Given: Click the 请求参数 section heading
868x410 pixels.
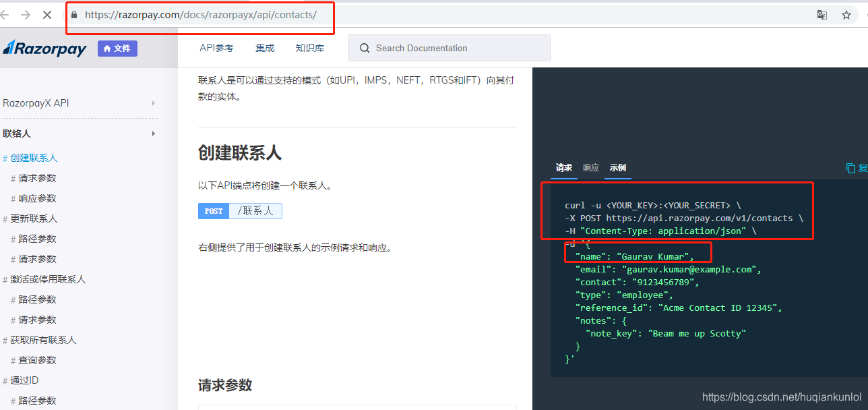Looking at the screenshot, I should click(x=225, y=385).
